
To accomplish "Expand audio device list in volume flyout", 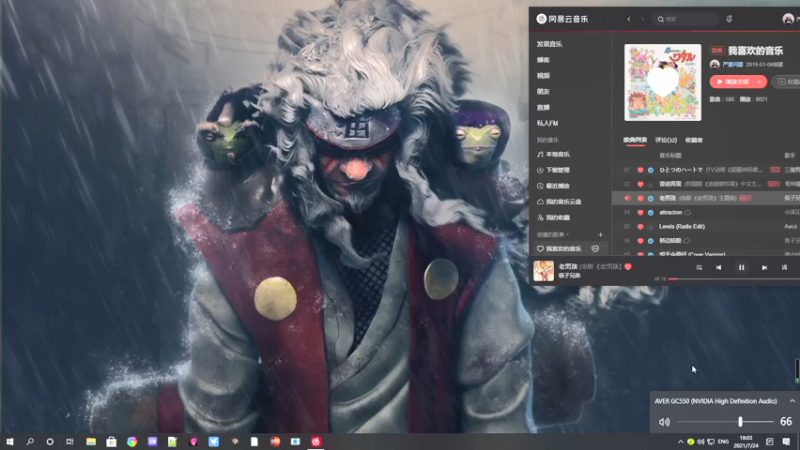I will coord(792,401).
